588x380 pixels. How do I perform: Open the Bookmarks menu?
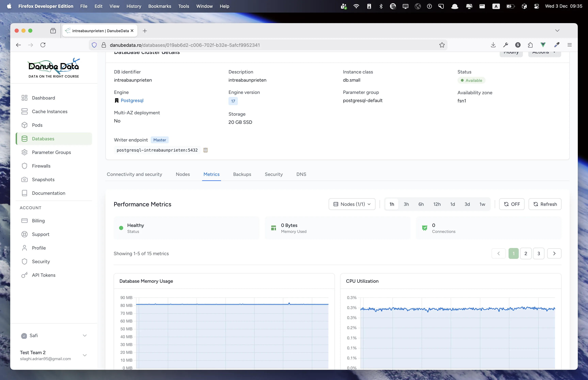pos(159,6)
